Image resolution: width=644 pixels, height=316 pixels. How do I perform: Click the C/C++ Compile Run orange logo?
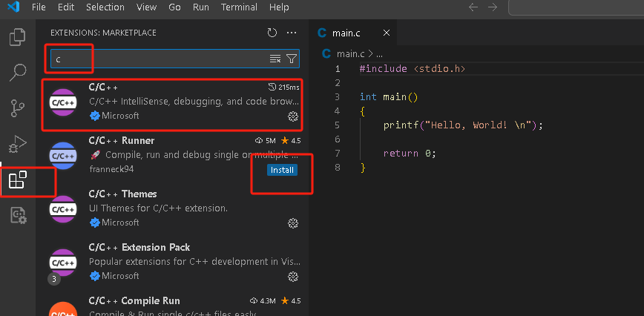tap(63, 309)
